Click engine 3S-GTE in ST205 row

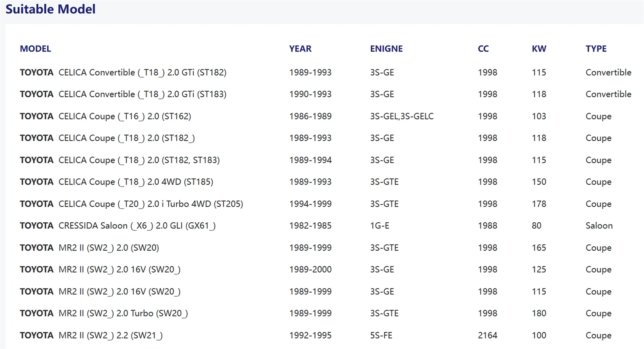point(384,204)
